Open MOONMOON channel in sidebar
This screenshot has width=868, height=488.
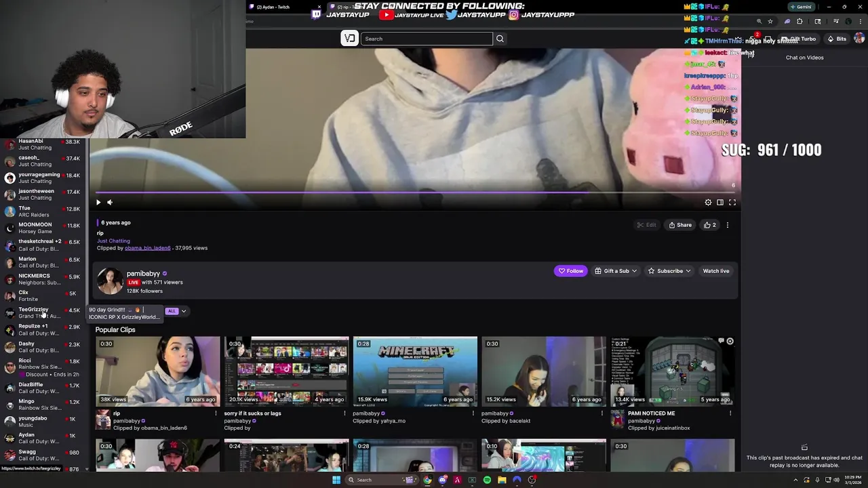tap(43, 228)
